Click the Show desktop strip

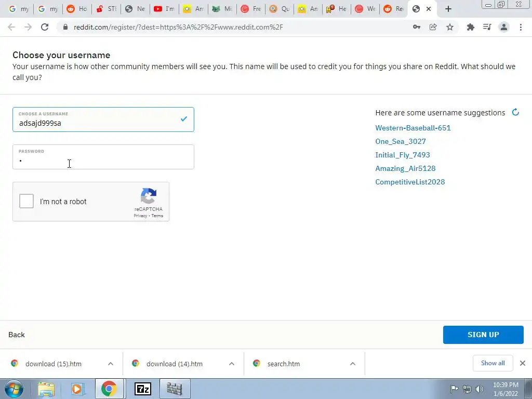(528, 389)
